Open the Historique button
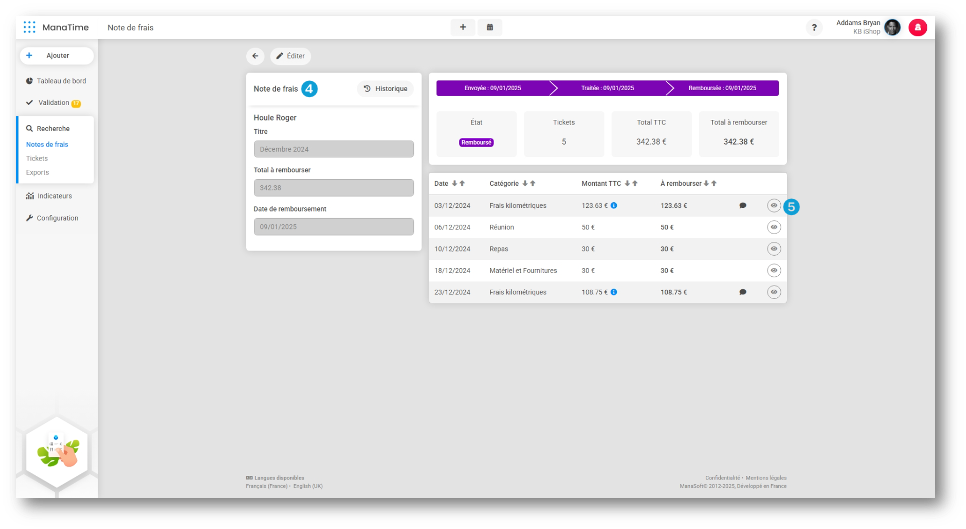 click(x=385, y=89)
